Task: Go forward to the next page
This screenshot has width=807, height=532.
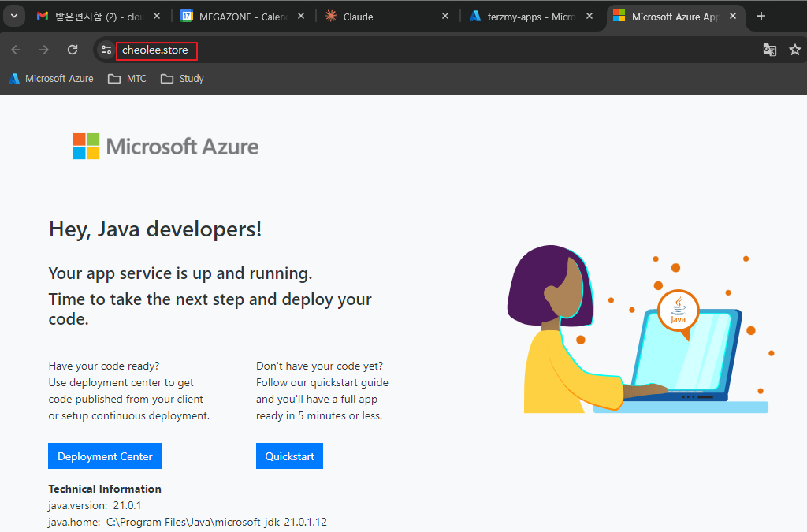Action: click(44, 50)
